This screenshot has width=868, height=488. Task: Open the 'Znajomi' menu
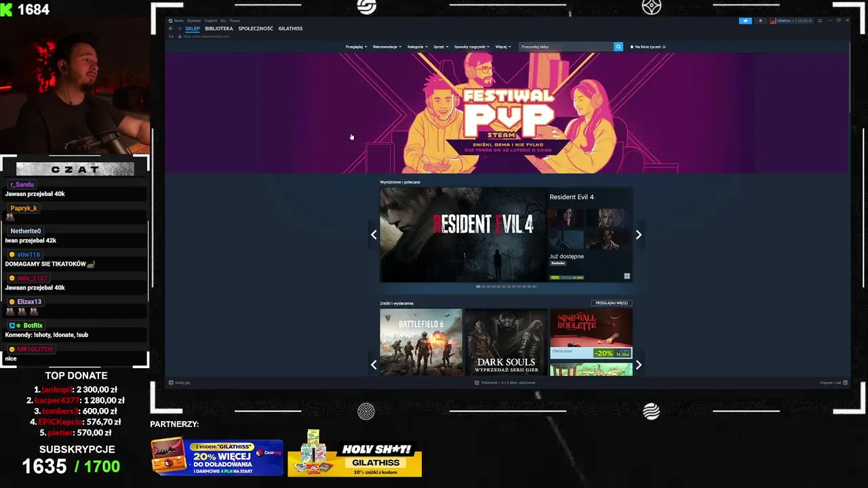[210, 20]
